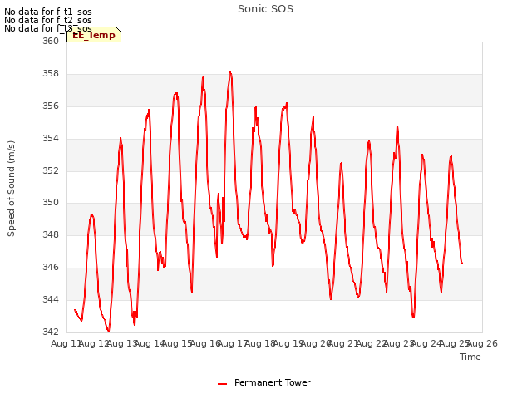
Task: Click the red Permanent Tower legend swatch
Action: click(222, 384)
